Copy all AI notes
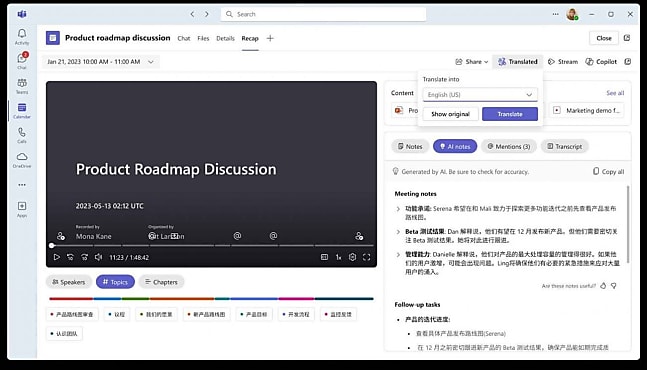Screen dimensions: 647x370 point(608,172)
